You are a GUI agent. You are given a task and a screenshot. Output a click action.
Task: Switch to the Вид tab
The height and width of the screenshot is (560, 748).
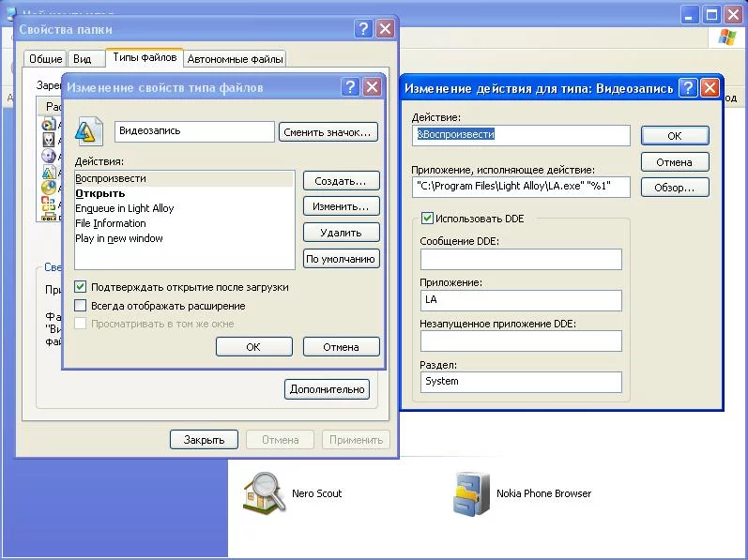[83, 59]
